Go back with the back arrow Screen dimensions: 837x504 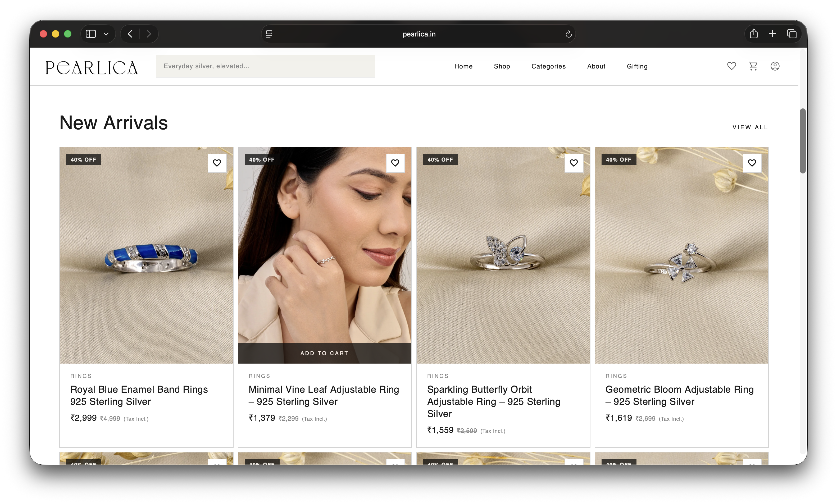tap(130, 34)
